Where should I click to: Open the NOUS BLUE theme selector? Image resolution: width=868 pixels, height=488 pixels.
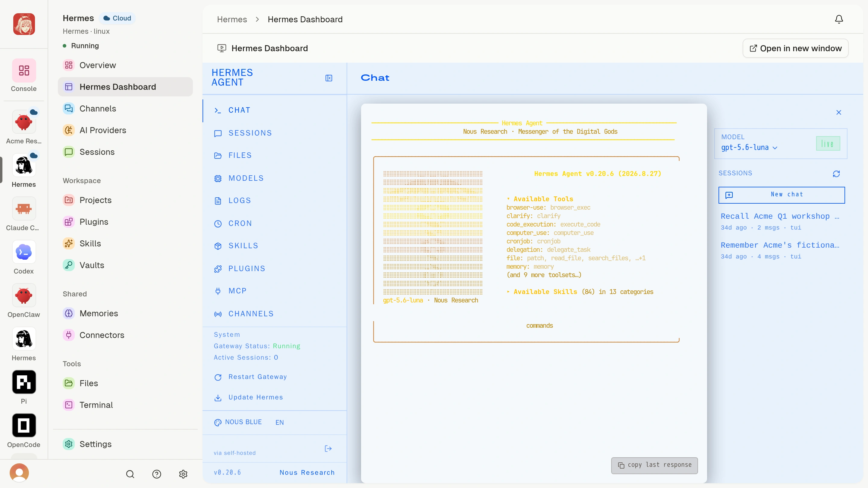(238, 422)
